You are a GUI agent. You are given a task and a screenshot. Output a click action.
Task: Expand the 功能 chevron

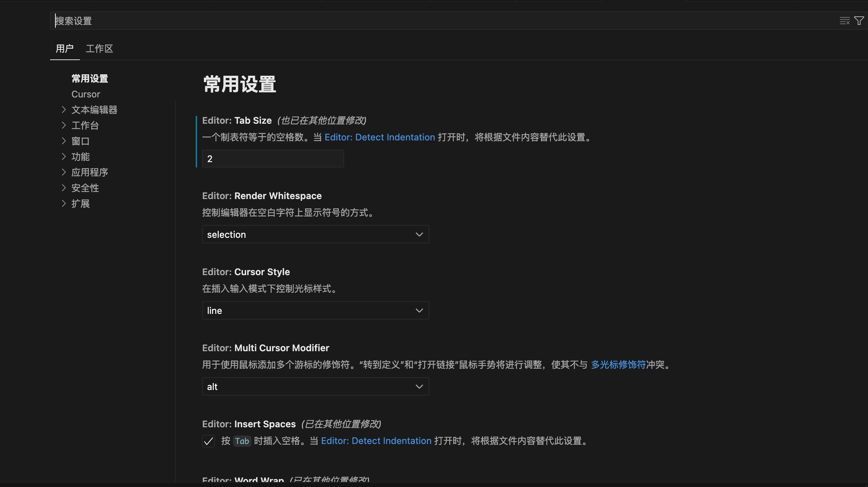point(64,156)
